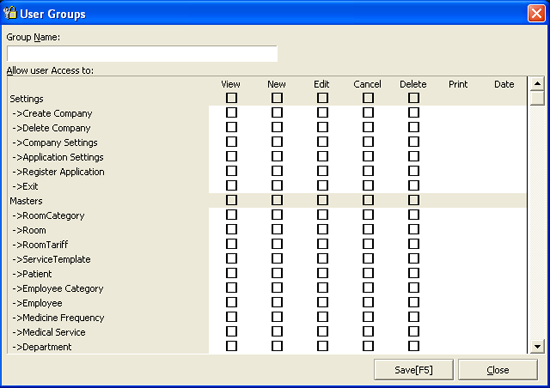550x388 pixels.
Task: Check Edit for Patient row
Action: [x=323, y=273]
